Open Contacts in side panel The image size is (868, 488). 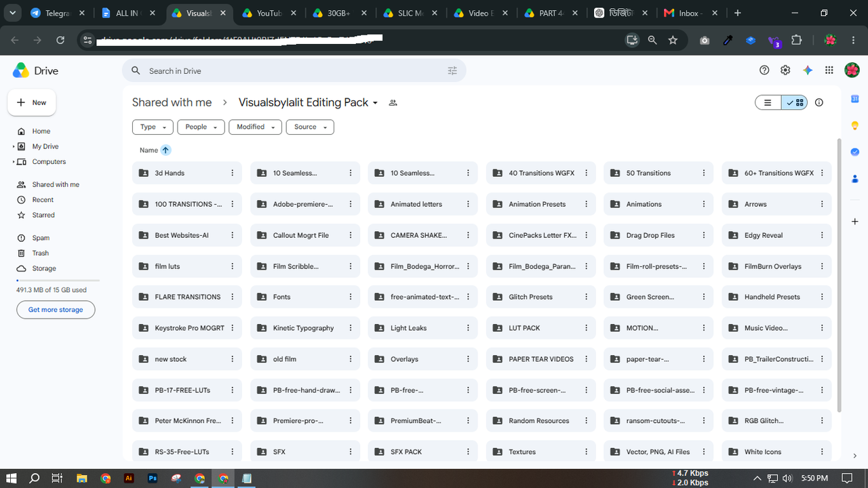tap(855, 179)
